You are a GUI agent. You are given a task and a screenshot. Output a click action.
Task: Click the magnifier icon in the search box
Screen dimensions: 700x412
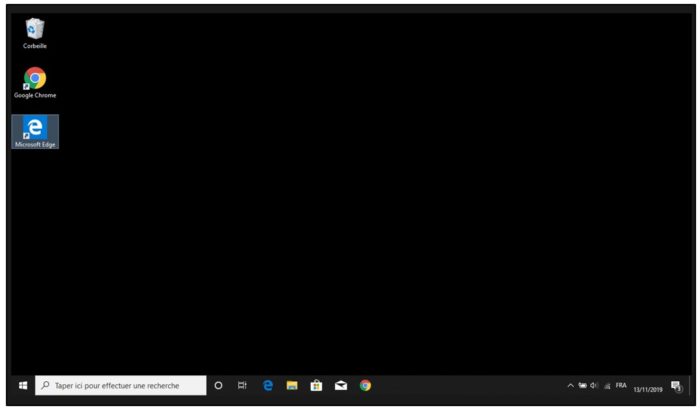(45, 385)
